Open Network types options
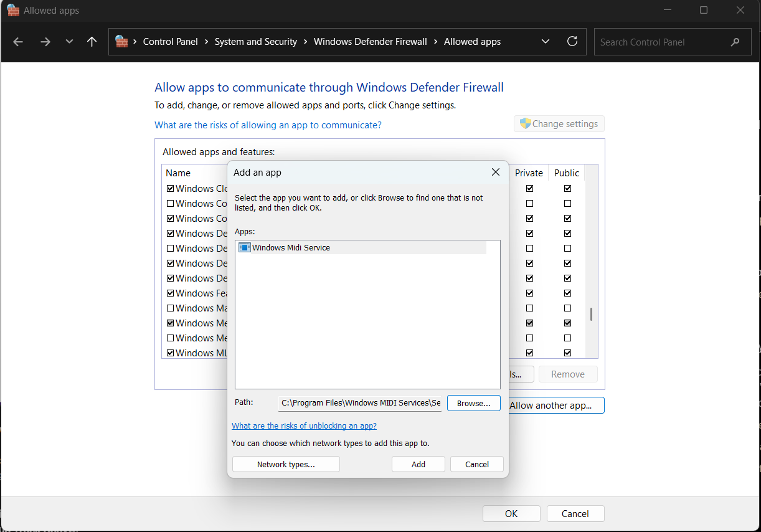The image size is (761, 532). point(286,464)
